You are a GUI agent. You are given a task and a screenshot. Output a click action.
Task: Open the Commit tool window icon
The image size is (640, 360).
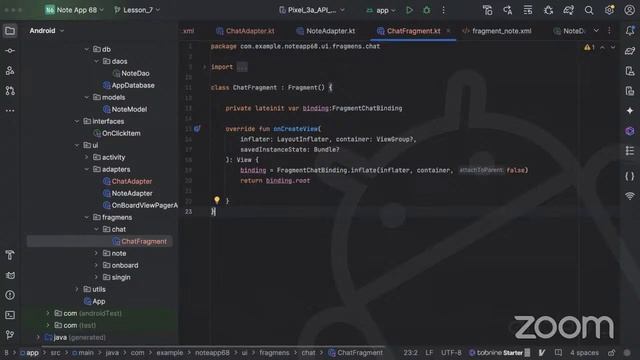click(10, 51)
